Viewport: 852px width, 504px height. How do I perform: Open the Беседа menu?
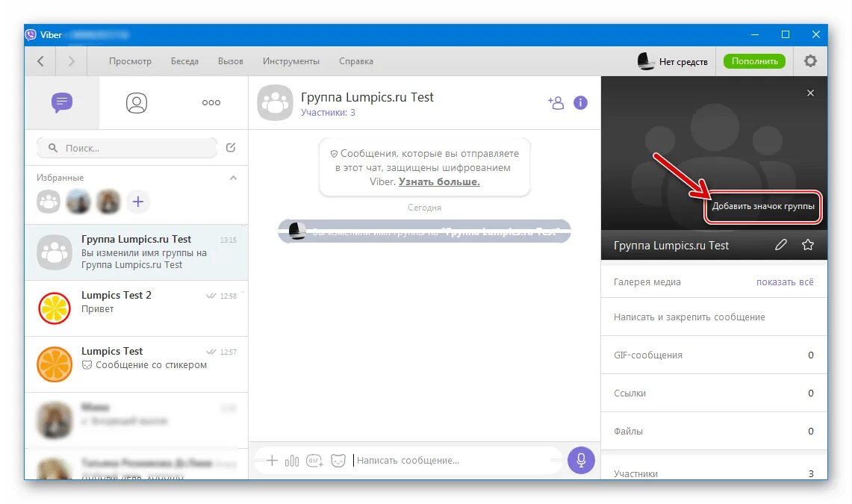(x=184, y=60)
